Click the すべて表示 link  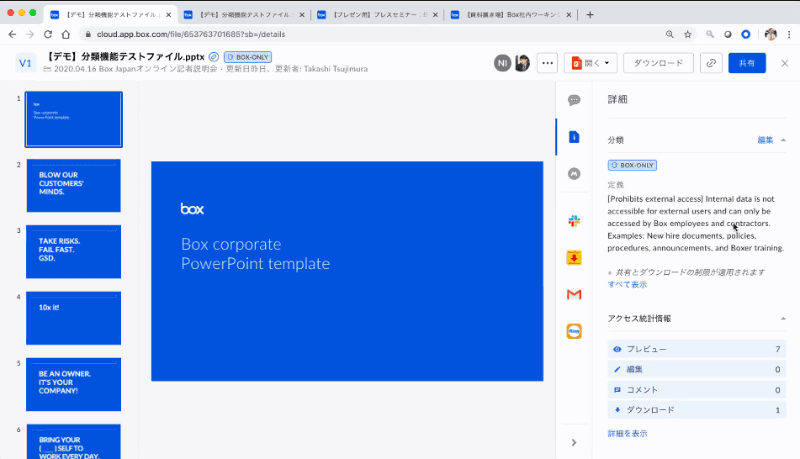(627, 285)
